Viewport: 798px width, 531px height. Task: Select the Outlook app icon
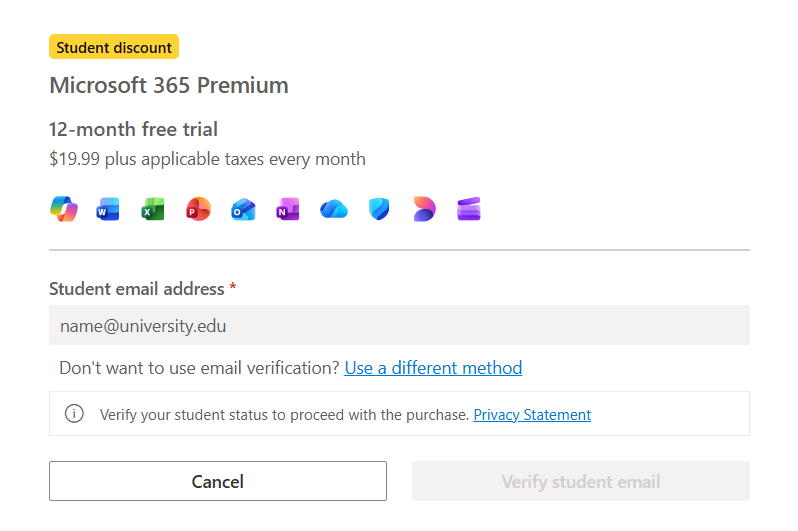(x=243, y=210)
